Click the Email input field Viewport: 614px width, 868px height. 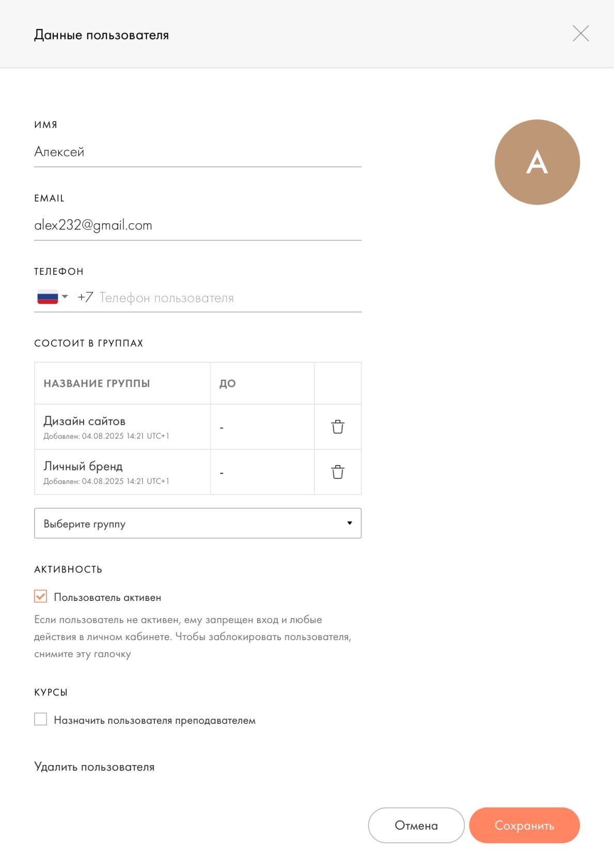click(x=198, y=225)
